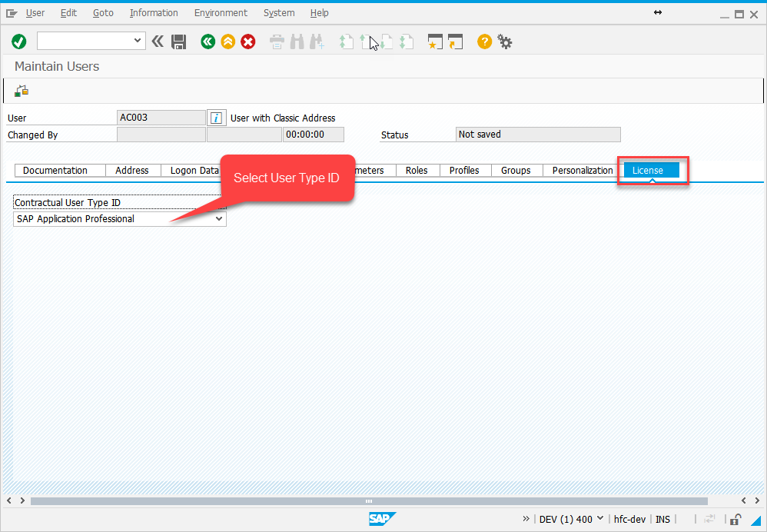Image resolution: width=767 pixels, height=532 pixels.
Task: Select the License tab
Action: click(651, 171)
